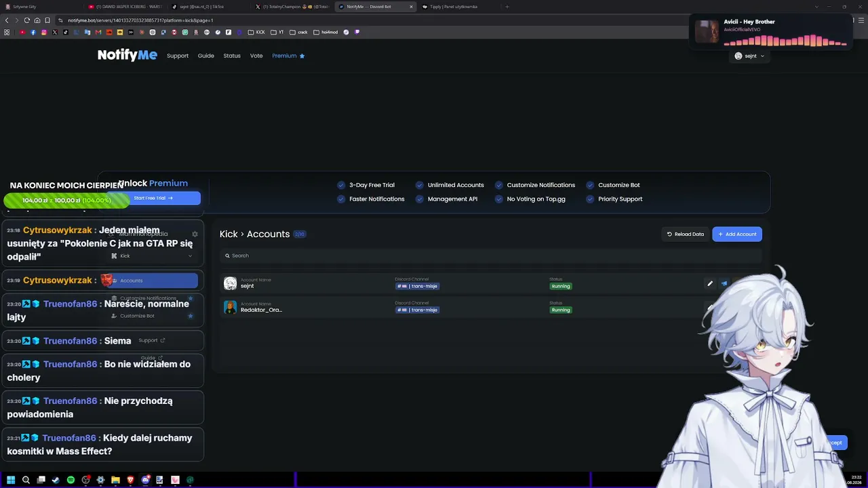Click the sejnt account avatar
The height and width of the screenshot is (488, 868).
click(231, 283)
